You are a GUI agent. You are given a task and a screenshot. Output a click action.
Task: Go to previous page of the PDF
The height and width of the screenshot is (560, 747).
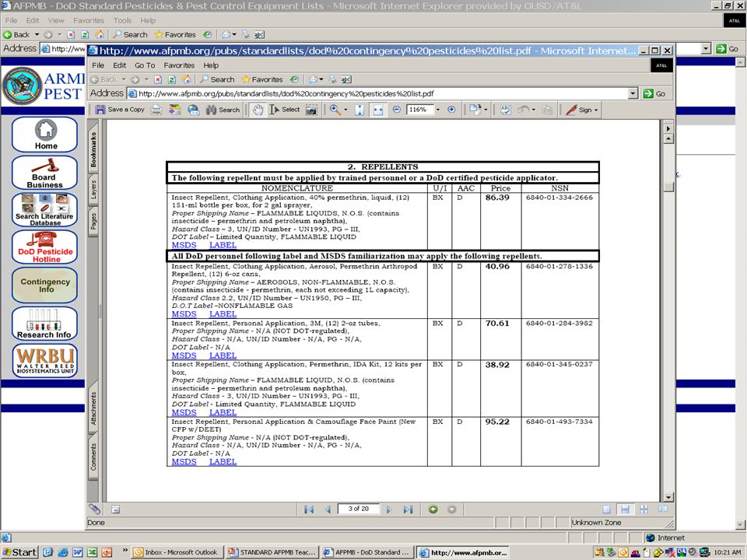click(328, 509)
